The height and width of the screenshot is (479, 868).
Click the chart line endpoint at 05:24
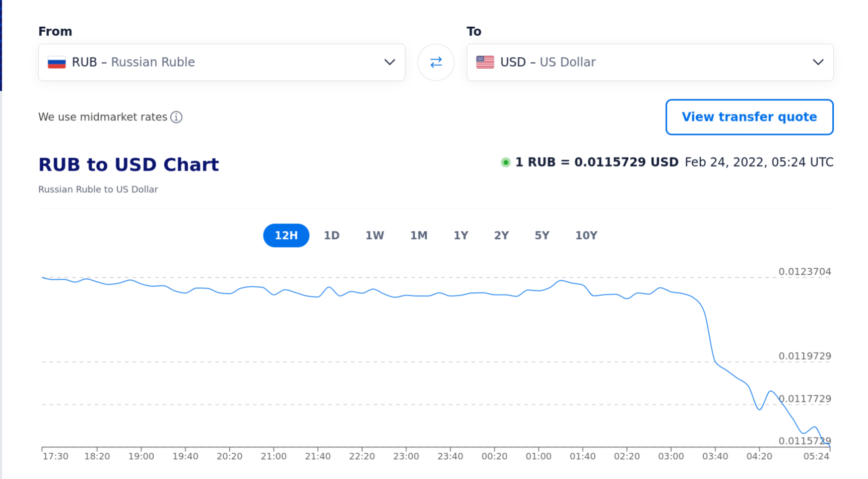829,444
